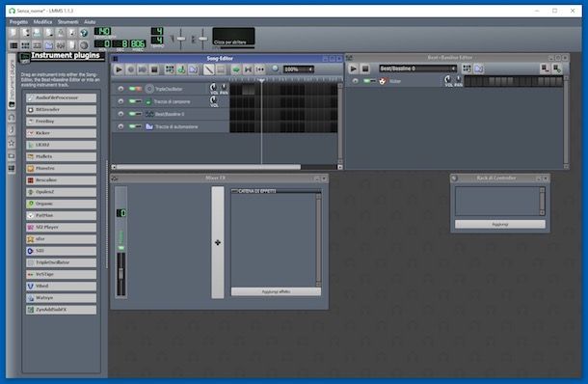Screen dimensions: 588x384
Task: Click the new project icon in main toolbar
Action: [x=13, y=33]
